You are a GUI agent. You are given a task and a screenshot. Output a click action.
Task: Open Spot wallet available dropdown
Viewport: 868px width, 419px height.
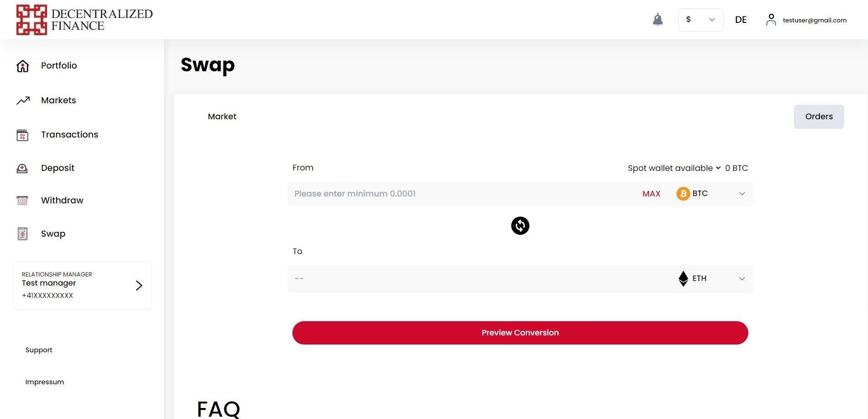tap(674, 168)
